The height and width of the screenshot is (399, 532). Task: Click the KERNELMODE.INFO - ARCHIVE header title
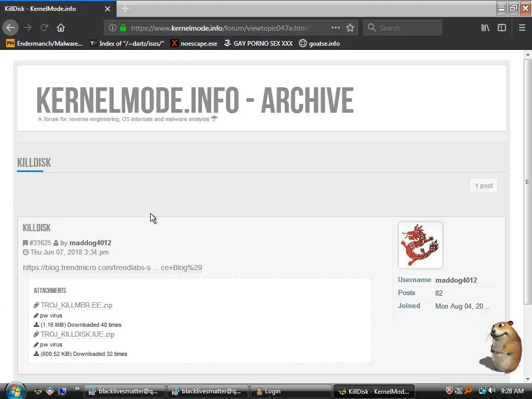(x=195, y=100)
